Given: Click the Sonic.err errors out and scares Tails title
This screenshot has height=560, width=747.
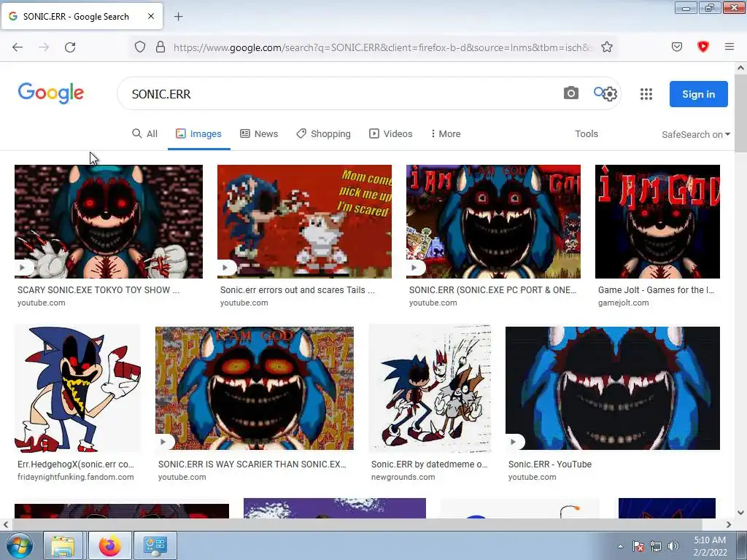Looking at the screenshot, I should pos(298,290).
